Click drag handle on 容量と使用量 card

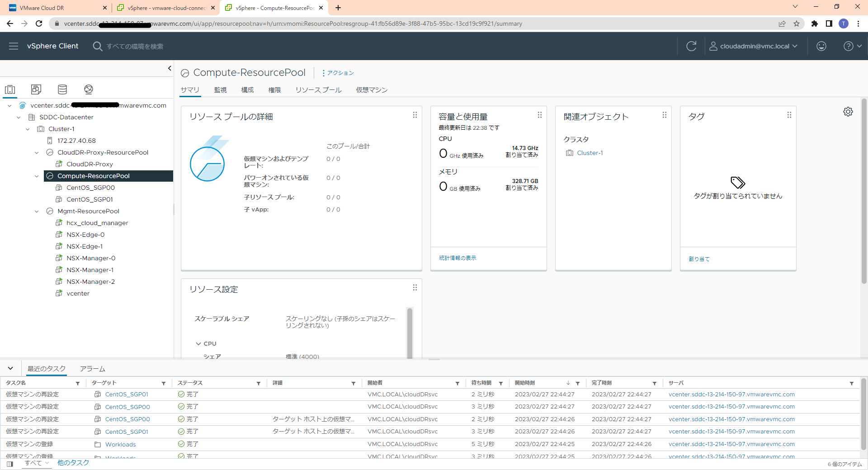click(540, 115)
